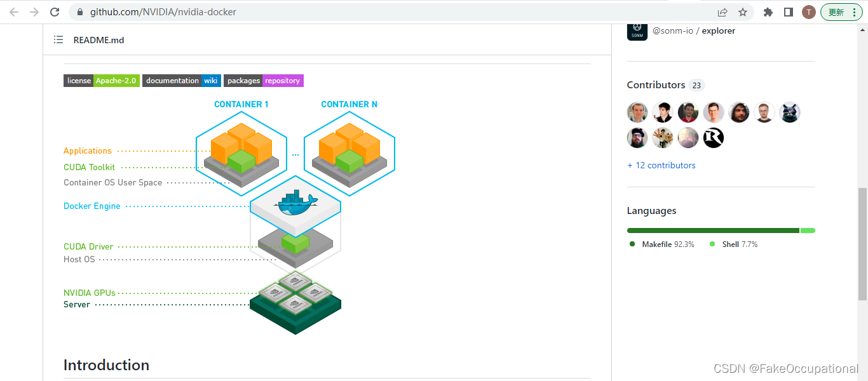868x381 pixels.
Task: Select the Languages heading
Action: (651, 211)
